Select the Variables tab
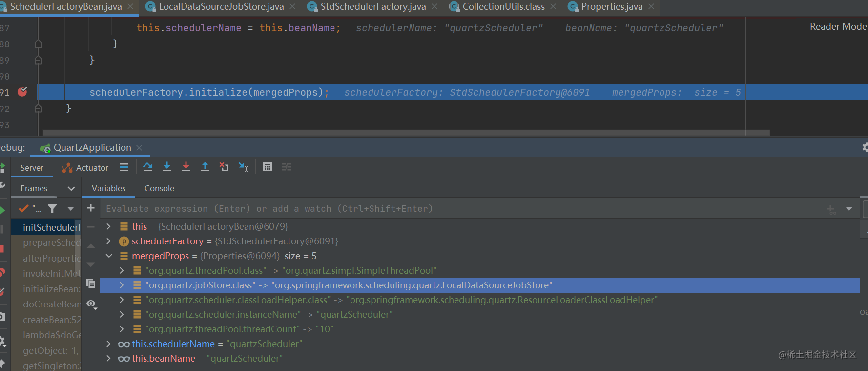This screenshot has height=371, width=868. (x=108, y=188)
